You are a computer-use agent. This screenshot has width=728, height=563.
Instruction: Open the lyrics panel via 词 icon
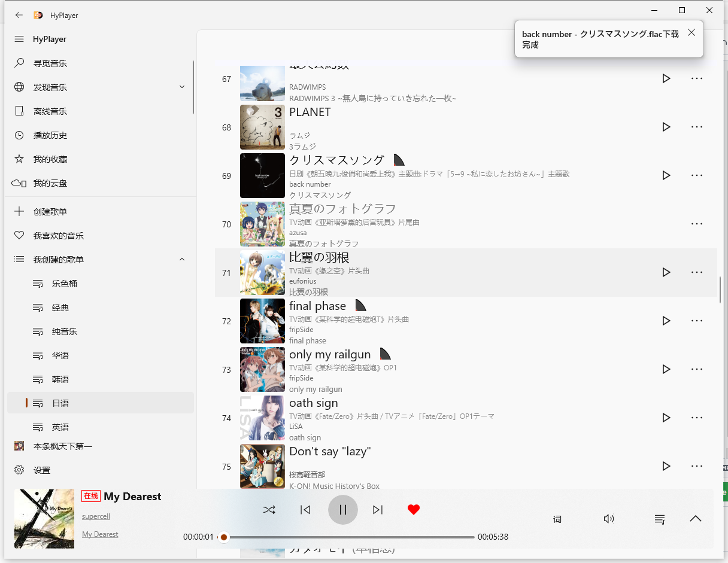tap(557, 519)
